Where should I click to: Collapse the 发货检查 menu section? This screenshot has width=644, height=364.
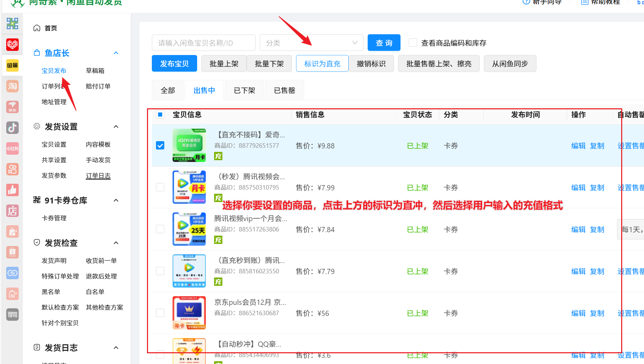(116, 243)
